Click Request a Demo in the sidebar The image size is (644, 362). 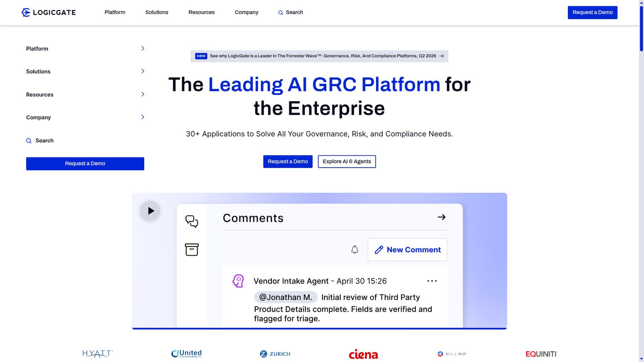[85, 164]
